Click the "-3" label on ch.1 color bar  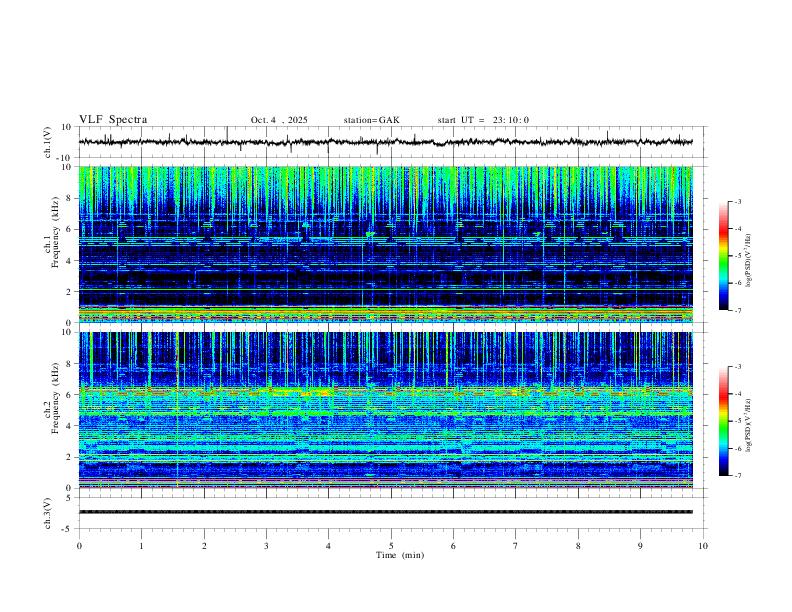pos(737,201)
